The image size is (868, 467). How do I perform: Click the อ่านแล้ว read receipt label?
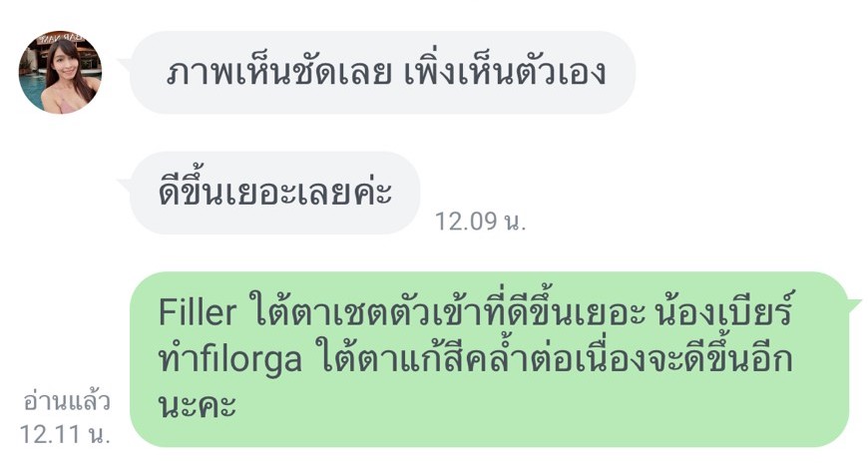[67, 401]
